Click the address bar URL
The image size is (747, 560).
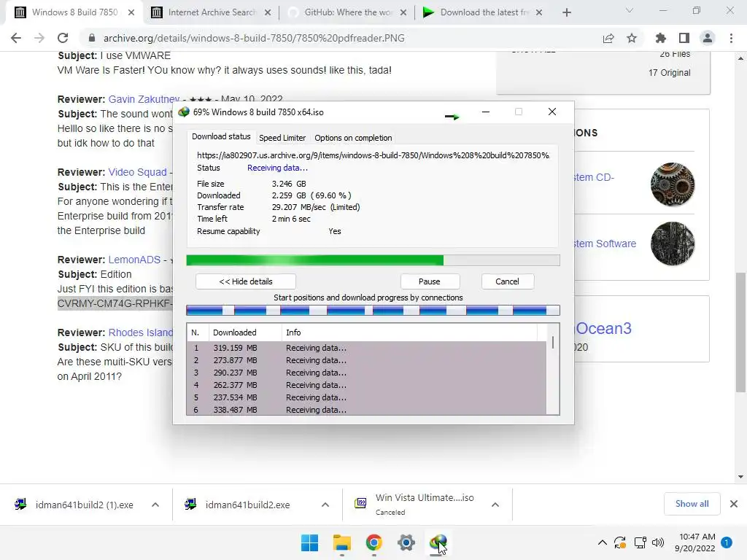click(x=254, y=38)
